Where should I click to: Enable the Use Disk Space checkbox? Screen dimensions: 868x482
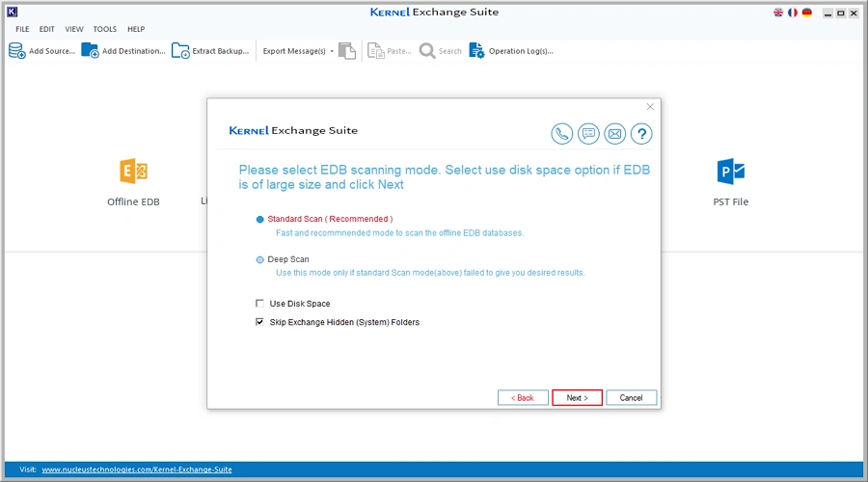click(x=259, y=304)
